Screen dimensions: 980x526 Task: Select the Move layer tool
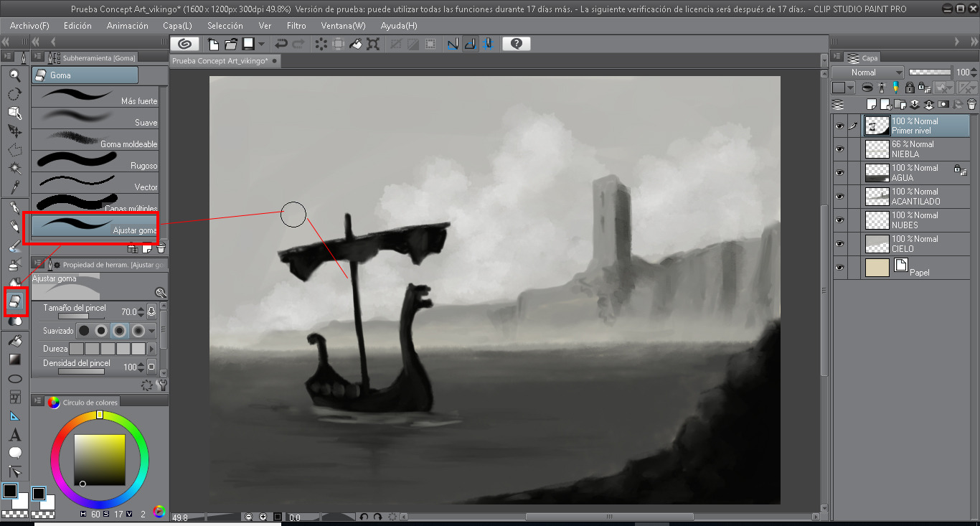pyautogui.click(x=14, y=131)
